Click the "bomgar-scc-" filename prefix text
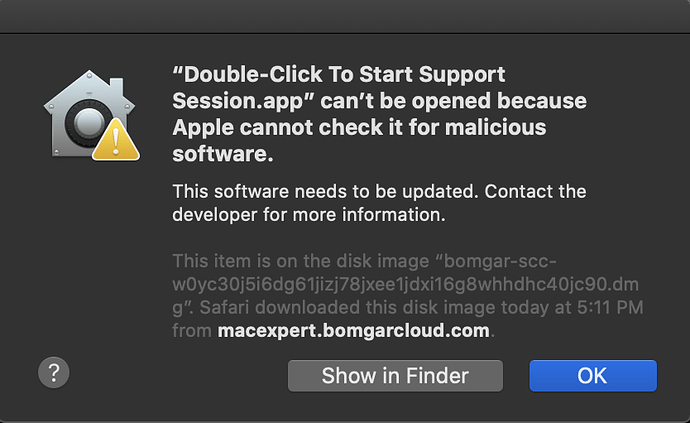 point(499,261)
